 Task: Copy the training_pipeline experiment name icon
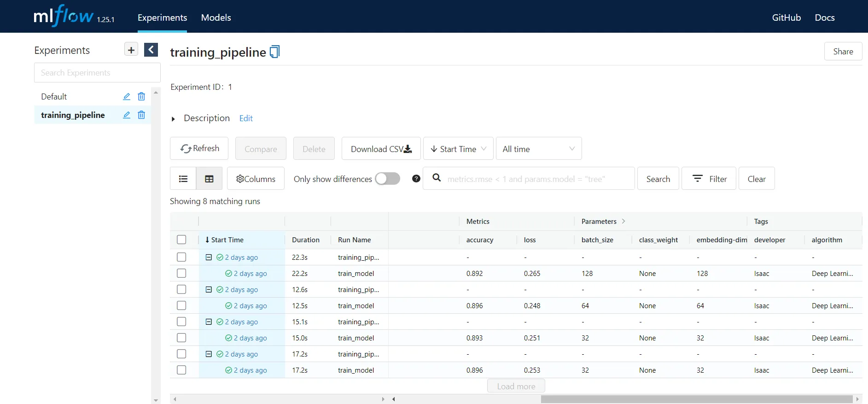275,52
